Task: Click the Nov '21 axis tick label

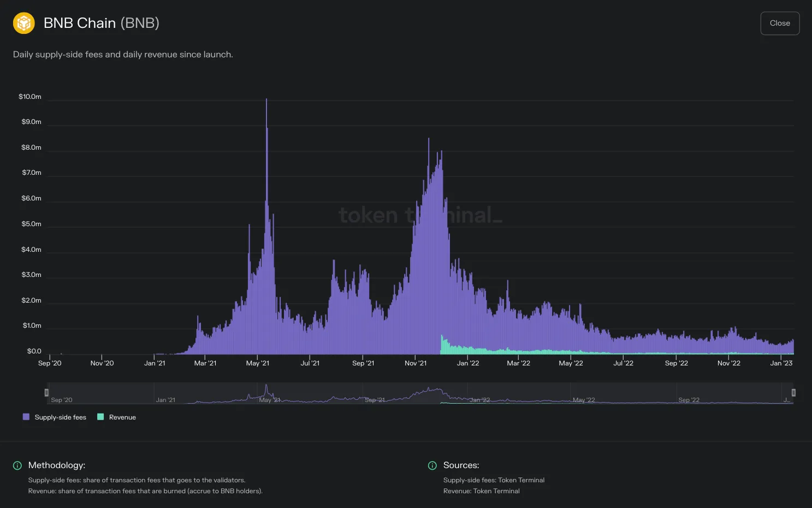Action: tap(416, 363)
